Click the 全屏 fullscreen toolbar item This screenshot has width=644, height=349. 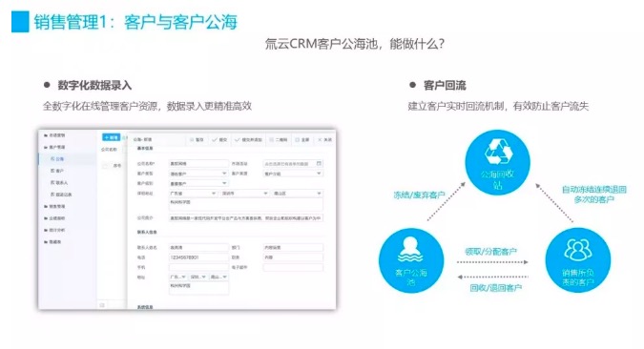coord(302,139)
